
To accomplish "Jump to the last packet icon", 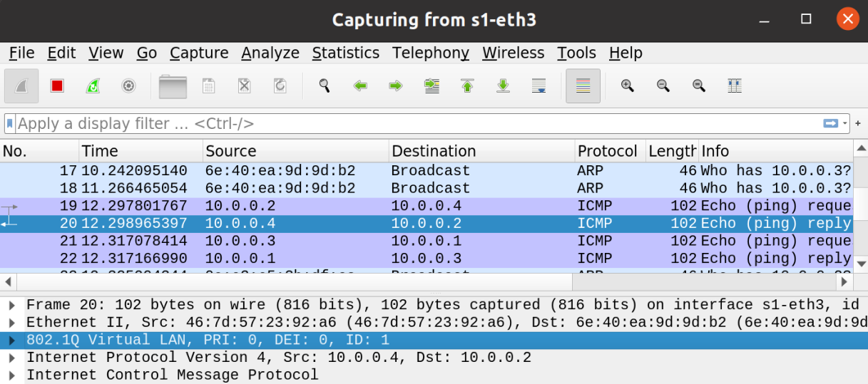I will pos(503,86).
